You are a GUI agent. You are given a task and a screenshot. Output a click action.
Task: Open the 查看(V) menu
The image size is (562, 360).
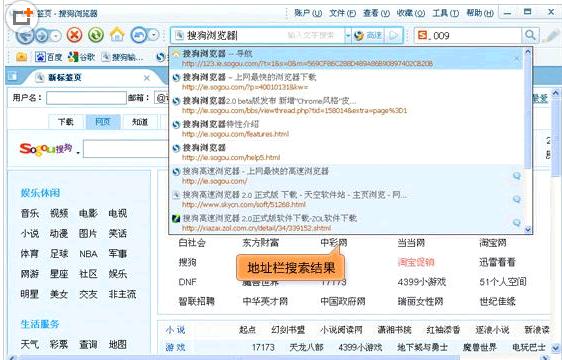pyautogui.click(x=376, y=13)
